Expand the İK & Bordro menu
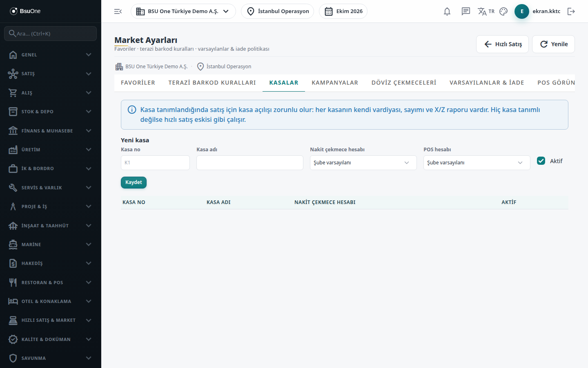Image resolution: width=588 pixels, height=368 pixels. [x=51, y=168]
